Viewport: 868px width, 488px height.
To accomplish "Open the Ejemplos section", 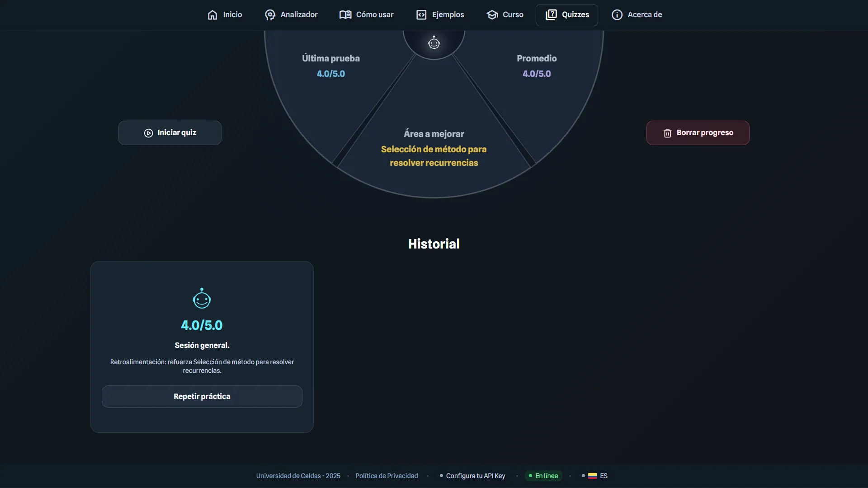I will point(440,15).
